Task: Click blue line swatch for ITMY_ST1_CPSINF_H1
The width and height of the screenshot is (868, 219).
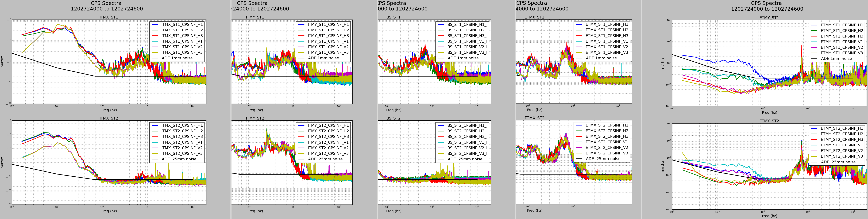Action: coord(302,25)
